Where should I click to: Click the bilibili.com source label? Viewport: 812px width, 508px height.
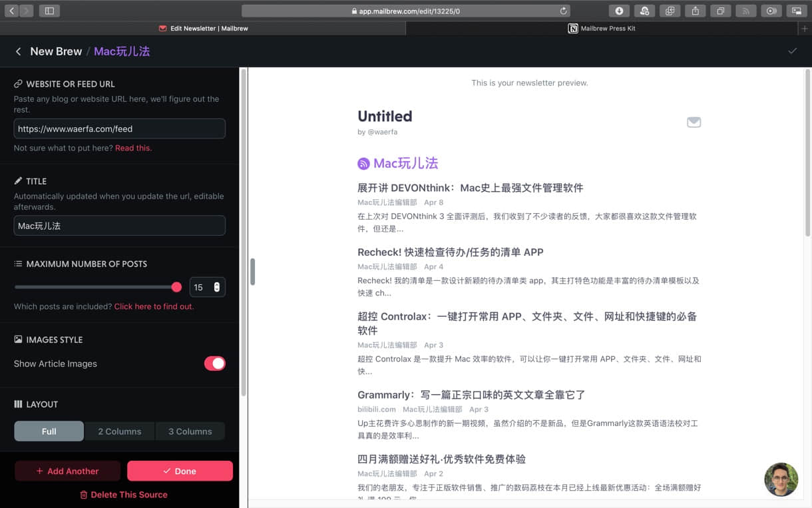pyautogui.click(x=377, y=409)
